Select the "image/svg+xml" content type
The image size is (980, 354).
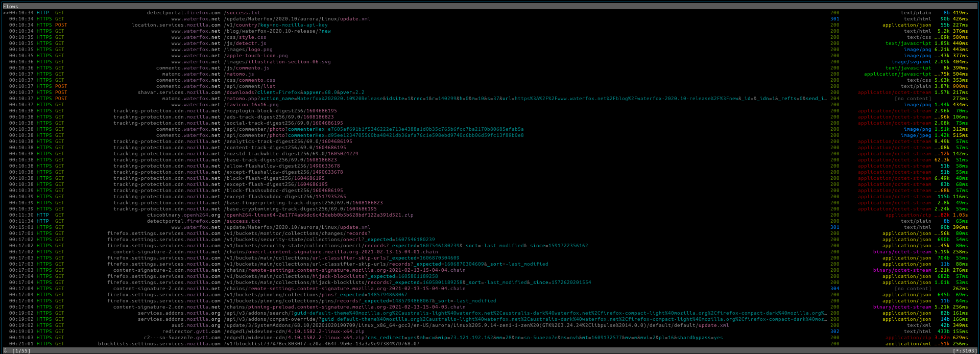click(x=912, y=62)
